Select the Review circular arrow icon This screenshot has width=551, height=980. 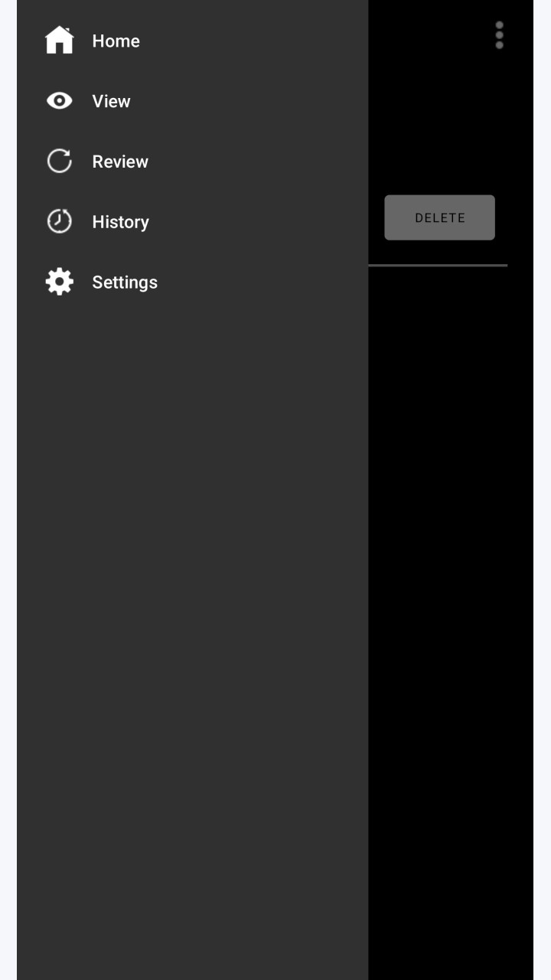coord(59,161)
